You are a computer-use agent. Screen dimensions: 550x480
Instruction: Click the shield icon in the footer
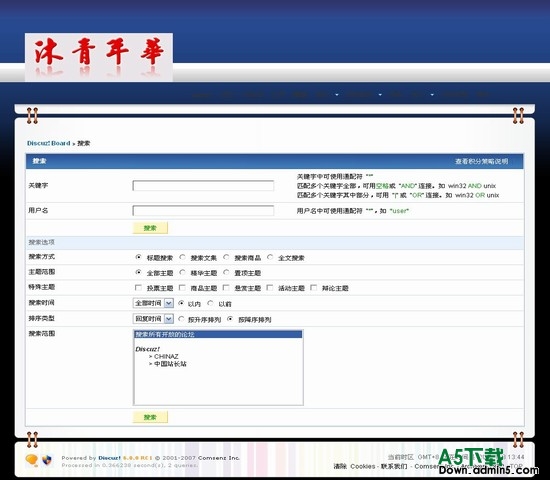pos(47,460)
